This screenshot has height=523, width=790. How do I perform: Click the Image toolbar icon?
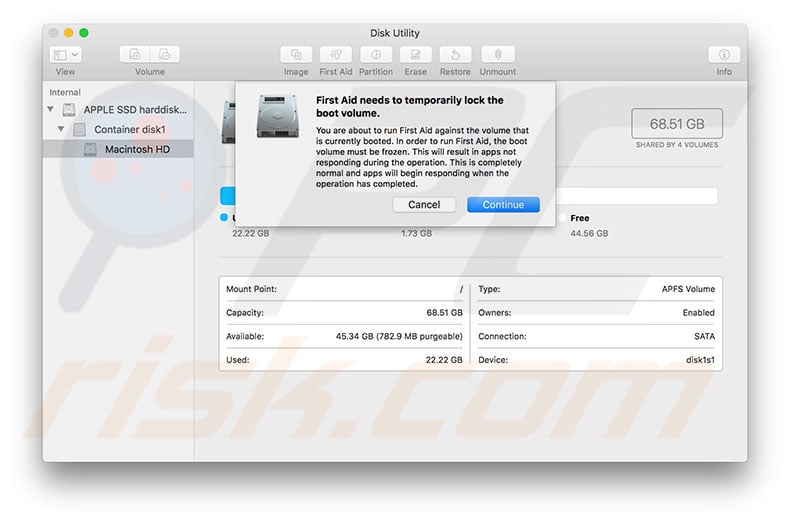click(x=296, y=54)
